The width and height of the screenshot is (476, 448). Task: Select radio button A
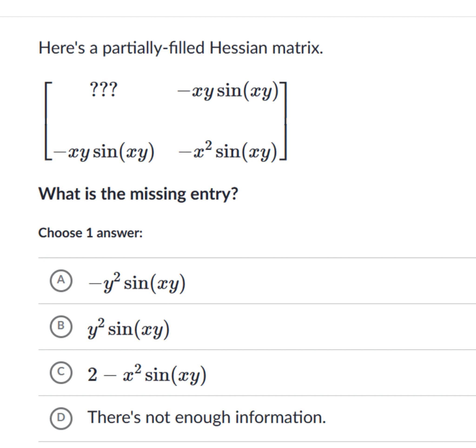[61, 281]
